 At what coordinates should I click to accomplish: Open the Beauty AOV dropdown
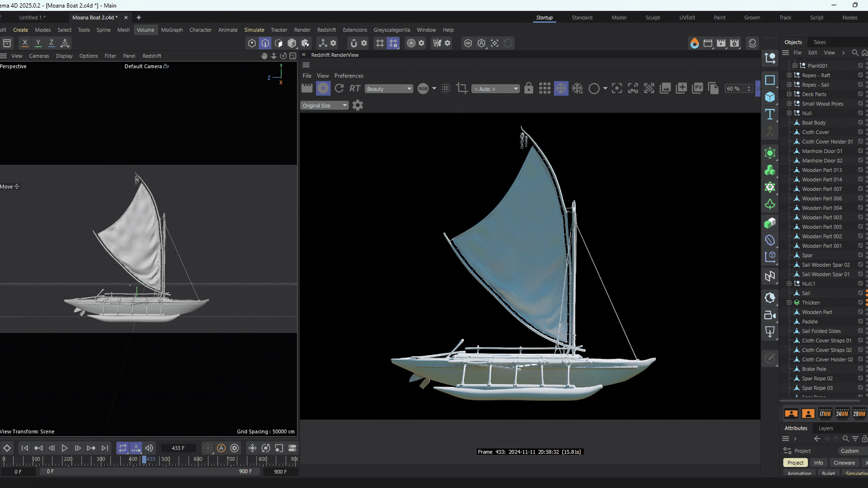point(389,89)
